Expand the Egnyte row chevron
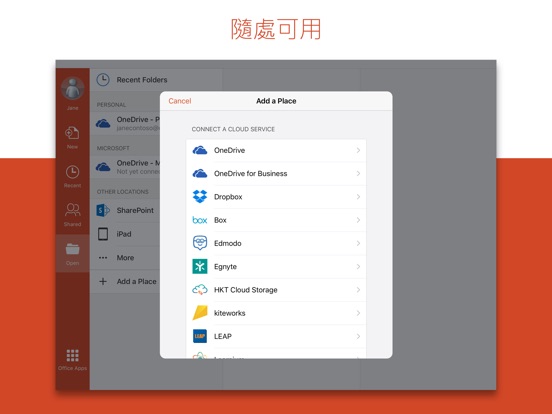The image size is (552, 414). pos(358,266)
